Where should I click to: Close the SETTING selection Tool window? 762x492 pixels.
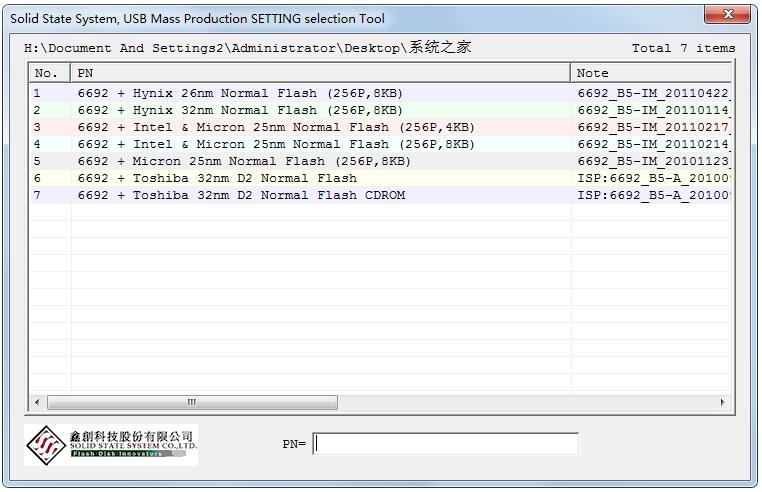(727, 14)
